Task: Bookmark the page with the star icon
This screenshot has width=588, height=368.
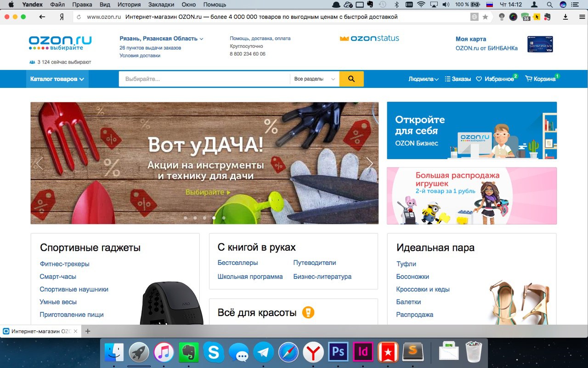Action: (x=485, y=17)
